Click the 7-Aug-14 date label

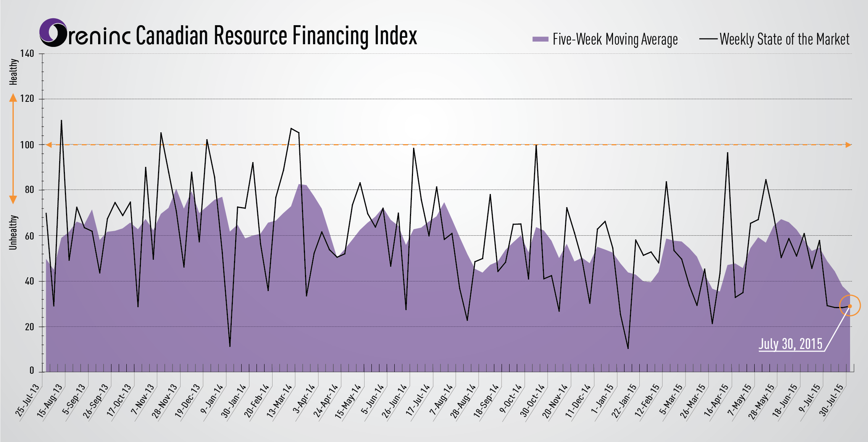442,399
